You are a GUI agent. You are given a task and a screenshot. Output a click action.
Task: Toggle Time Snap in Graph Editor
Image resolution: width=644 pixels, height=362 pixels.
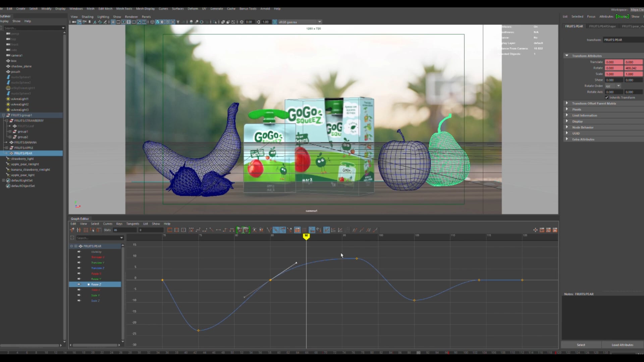(312, 230)
